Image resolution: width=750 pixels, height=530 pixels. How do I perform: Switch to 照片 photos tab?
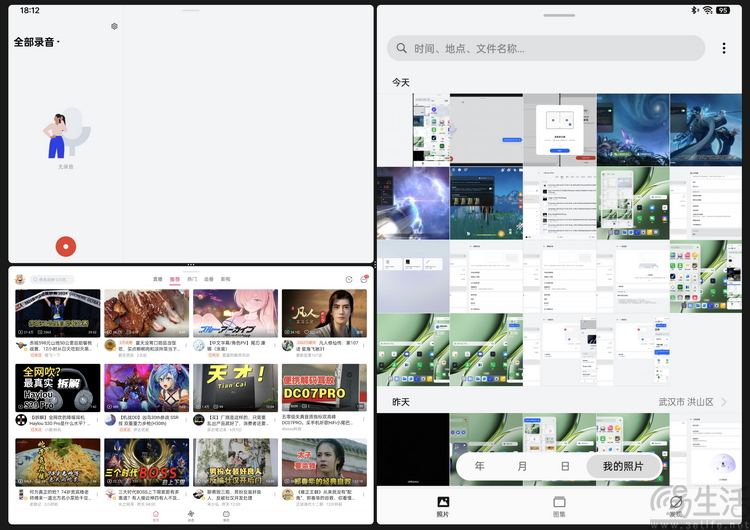[x=443, y=506]
